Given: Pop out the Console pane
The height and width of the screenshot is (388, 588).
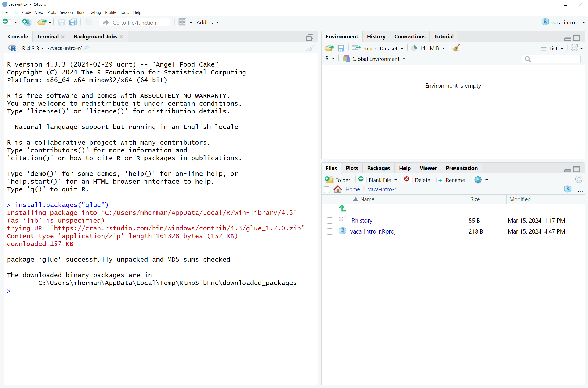Looking at the screenshot, I should (309, 37).
